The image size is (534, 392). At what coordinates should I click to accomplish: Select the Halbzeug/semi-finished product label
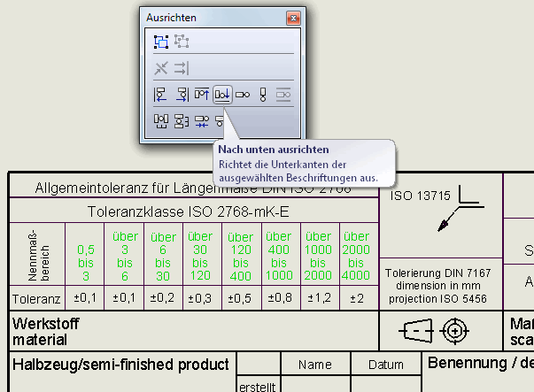coord(120,365)
